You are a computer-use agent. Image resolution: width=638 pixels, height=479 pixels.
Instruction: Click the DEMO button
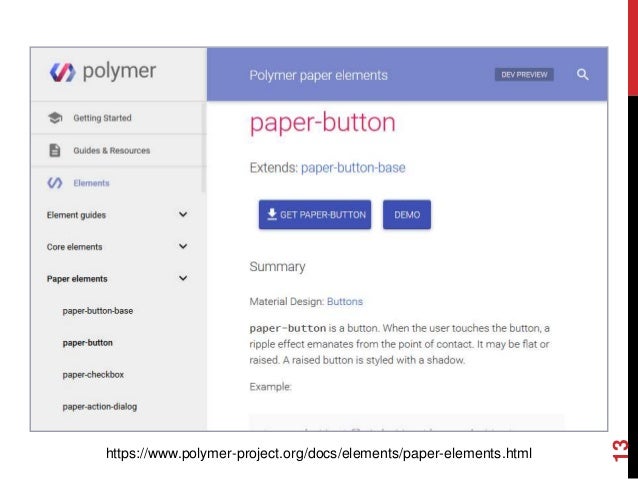[x=407, y=214]
